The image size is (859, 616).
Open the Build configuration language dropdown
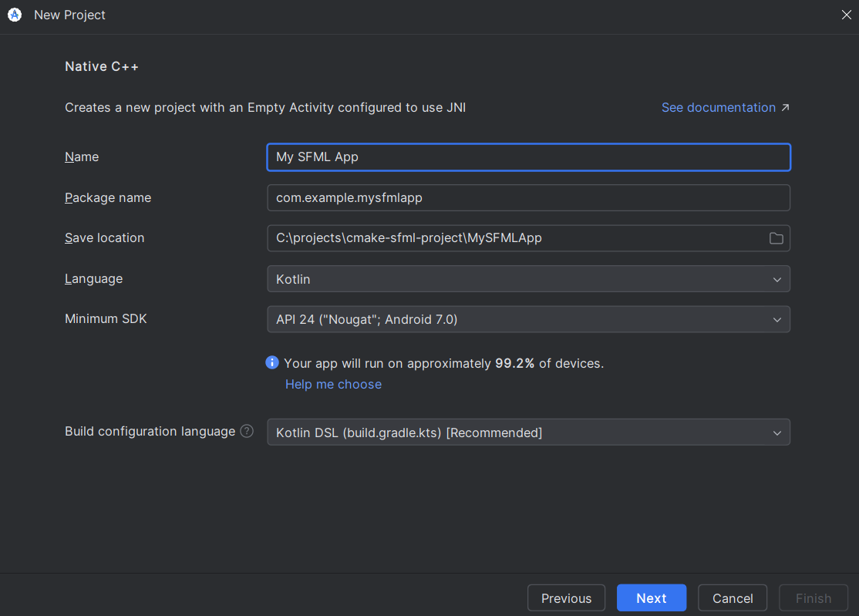point(528,433)
